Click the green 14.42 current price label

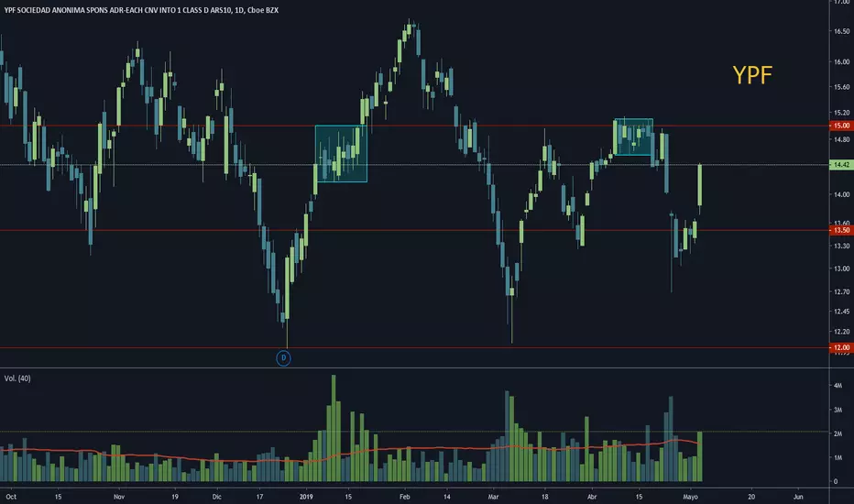[841, 164]
